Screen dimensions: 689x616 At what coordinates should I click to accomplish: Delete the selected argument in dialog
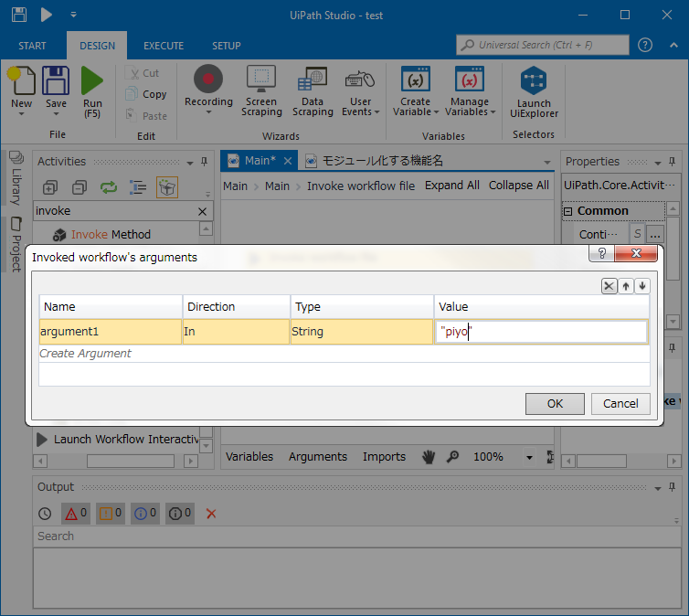coord(609,286)
